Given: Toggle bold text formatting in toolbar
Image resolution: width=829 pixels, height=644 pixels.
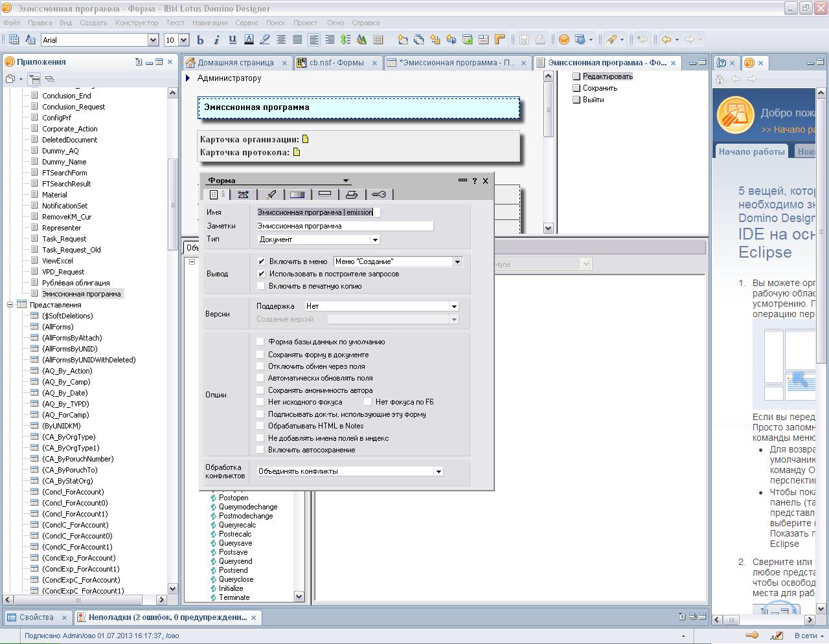Looking at the screenshot, I should [200, 40].
